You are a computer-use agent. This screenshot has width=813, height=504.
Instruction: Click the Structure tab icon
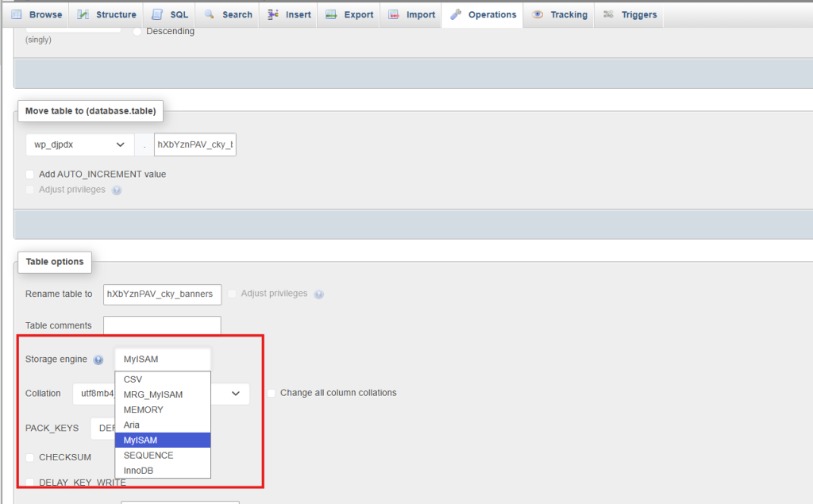(83, 14)
